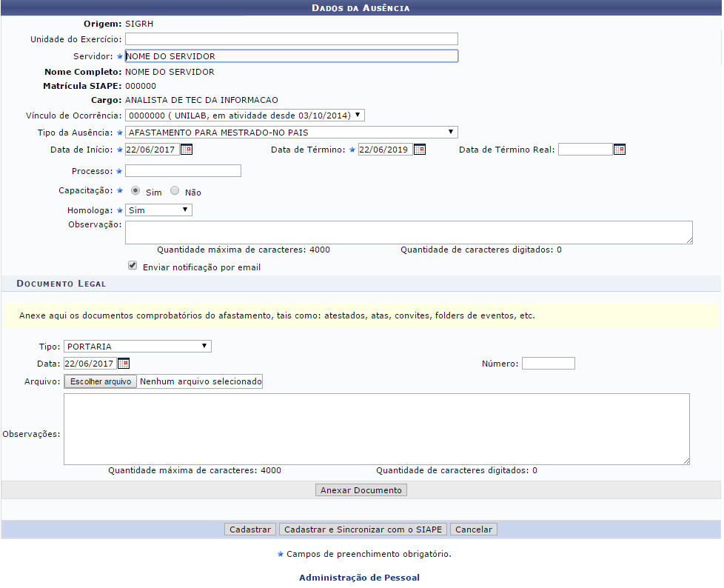Open calendar picker for Data de Término
The width and height of the screenshot is (724, 588).
[419, 150]
